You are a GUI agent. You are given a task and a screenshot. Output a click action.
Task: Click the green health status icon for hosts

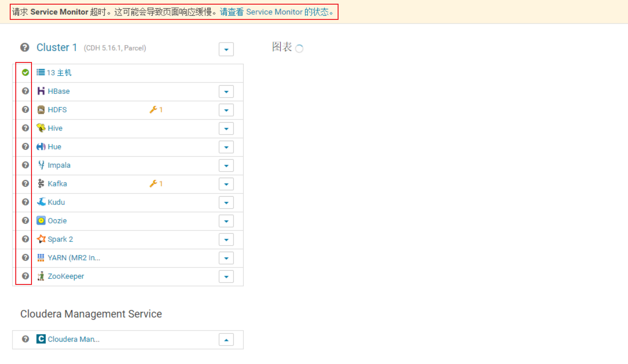pos(25,73)
